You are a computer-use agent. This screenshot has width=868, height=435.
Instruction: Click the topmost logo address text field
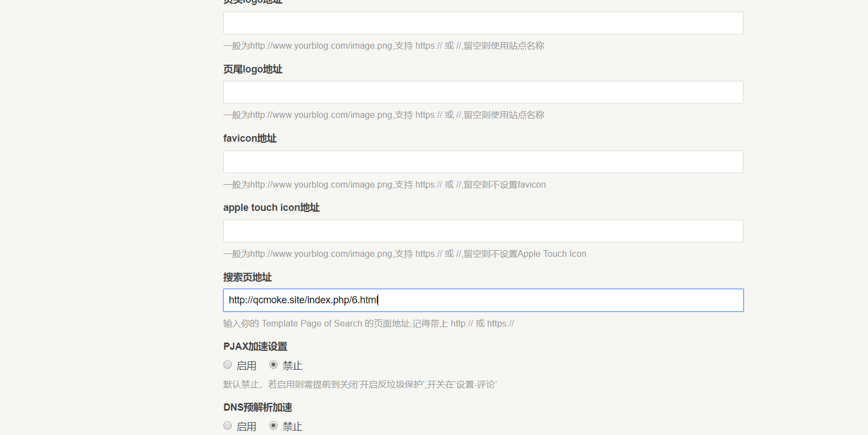pyautogui.click(x=483, y=23)
